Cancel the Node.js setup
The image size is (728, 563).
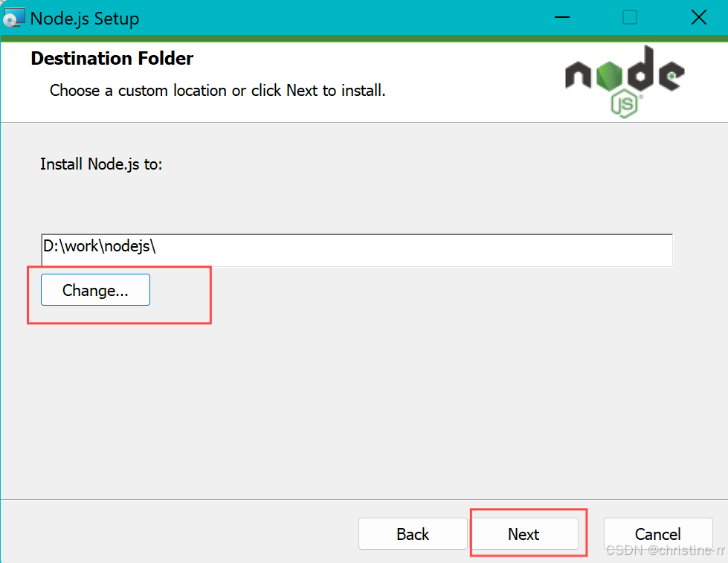coord(658,534)
